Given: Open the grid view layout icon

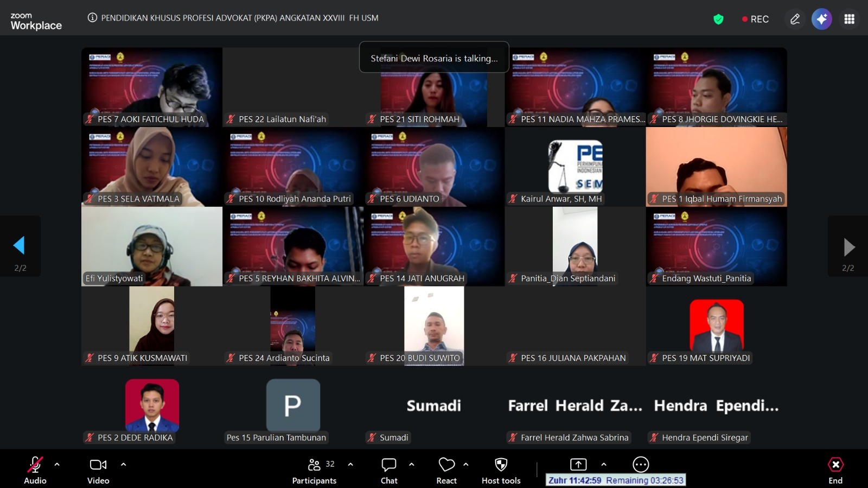Looking at the screenshot, I should (x=849, y=19).
